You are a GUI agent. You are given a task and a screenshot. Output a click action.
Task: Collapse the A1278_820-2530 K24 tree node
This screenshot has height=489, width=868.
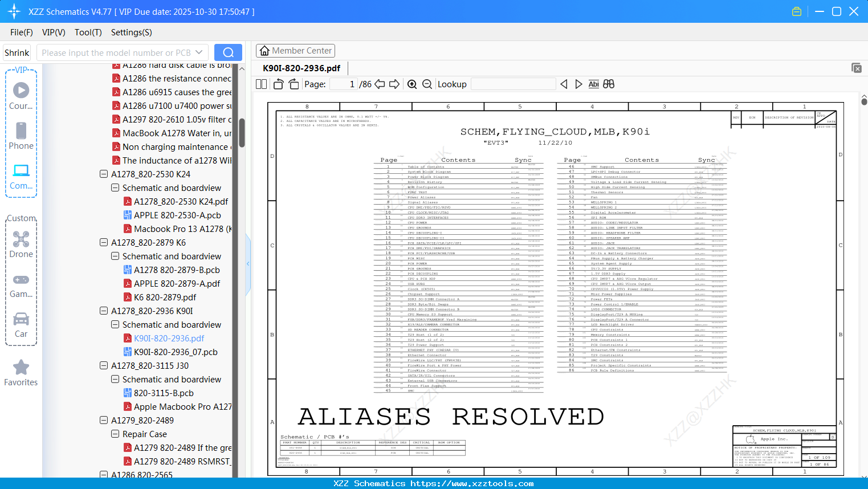[x=104, y=174]
